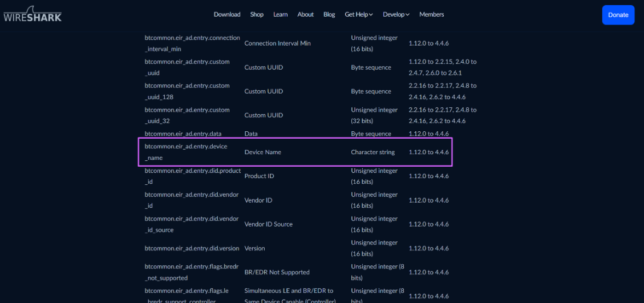Open the Learn menu item
Image resolution: width=644 pixels, height=303 pixels.
coord(280,14)
